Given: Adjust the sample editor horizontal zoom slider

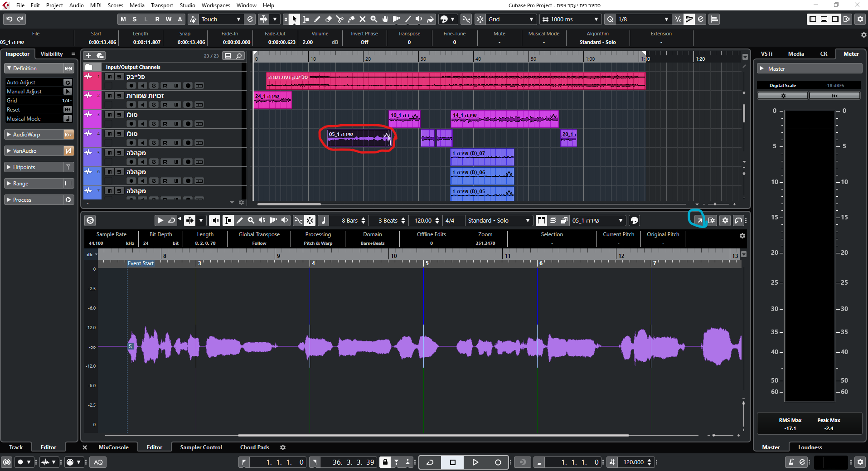Looking at the screenshot, I should coord(713,435).
